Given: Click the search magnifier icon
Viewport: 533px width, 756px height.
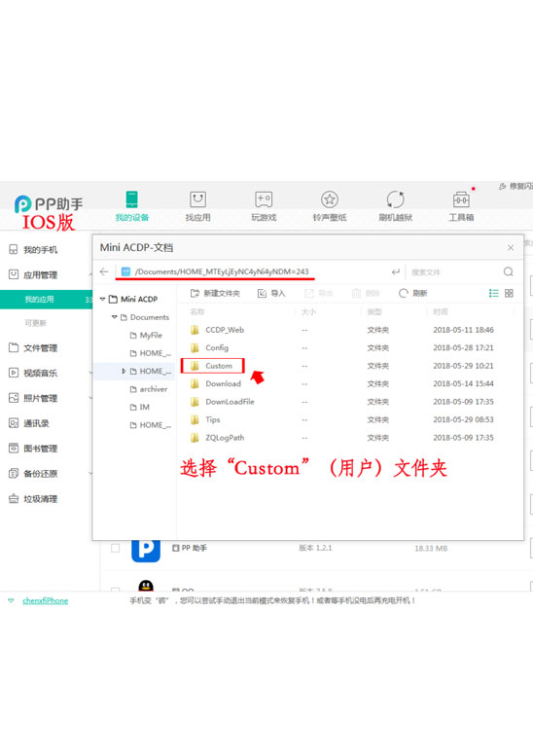Looking at the screenshot, I should [508, 271].
